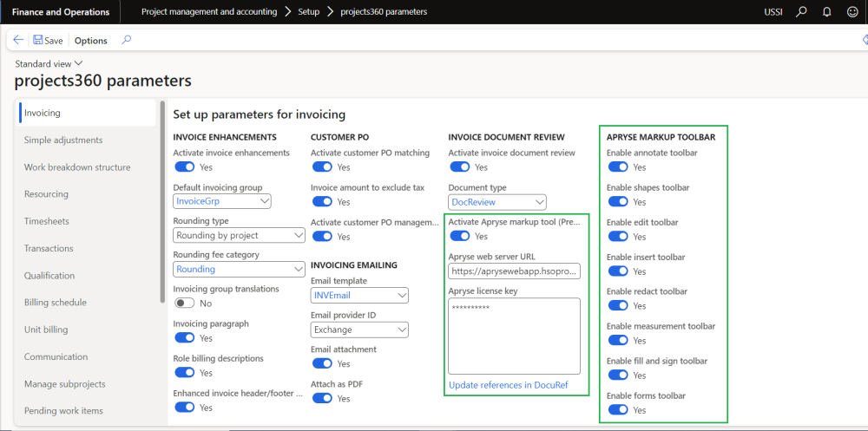This screenshot has width=868, height=431.
Task: Expand the Standard view chevron
Action: [x=79, y=63]
